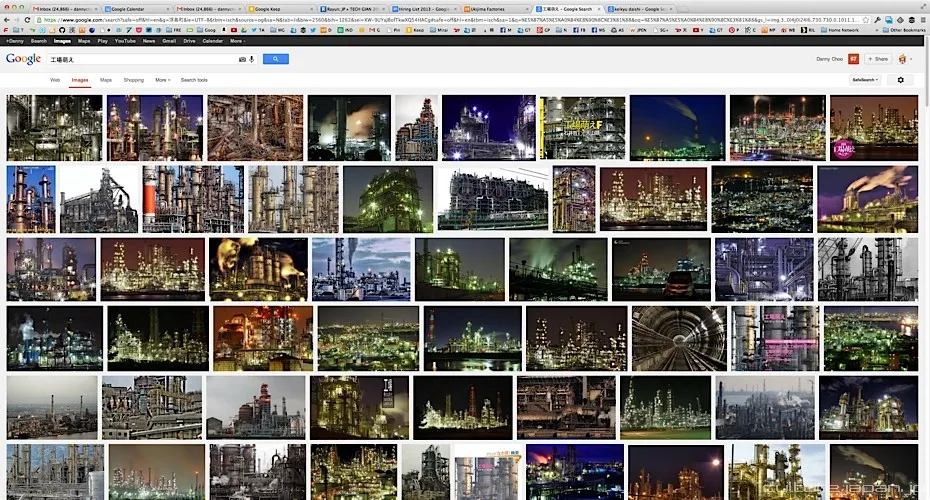Click the Google logo
This screenshot has height=500, width=930.
pos(23,59)
